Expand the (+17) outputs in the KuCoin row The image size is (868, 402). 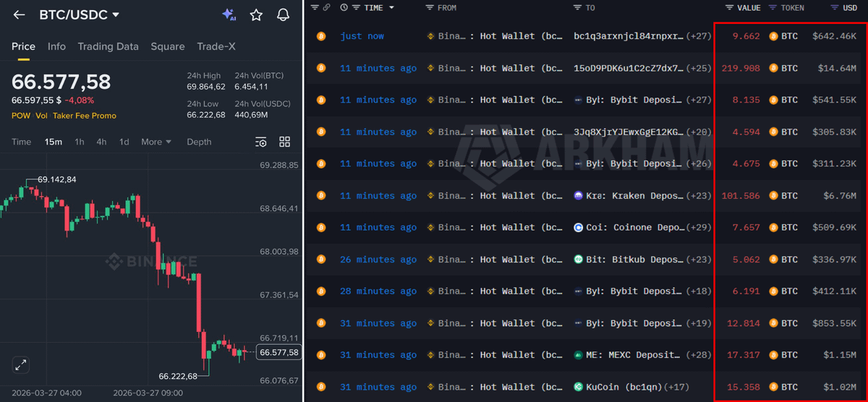677,387
